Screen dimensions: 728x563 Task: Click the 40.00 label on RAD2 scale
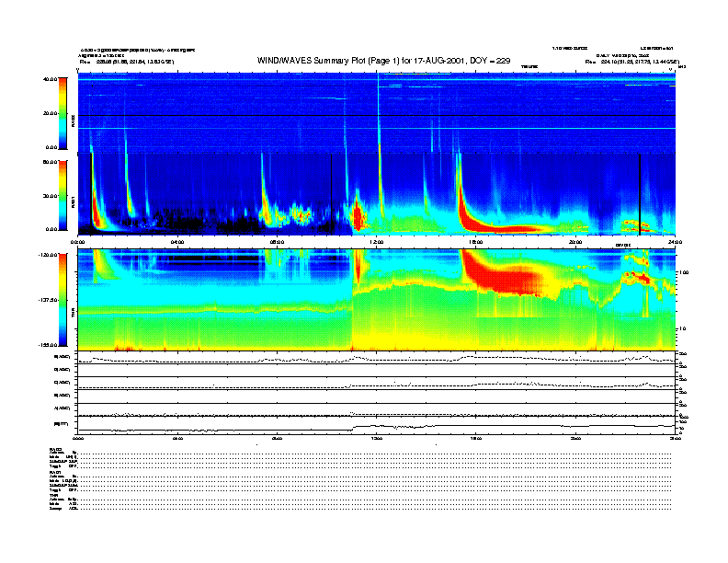(50, 79)
